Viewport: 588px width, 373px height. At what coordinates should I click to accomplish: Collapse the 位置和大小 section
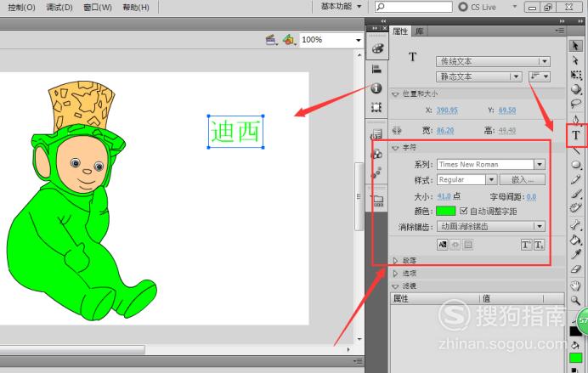point(395,94)
